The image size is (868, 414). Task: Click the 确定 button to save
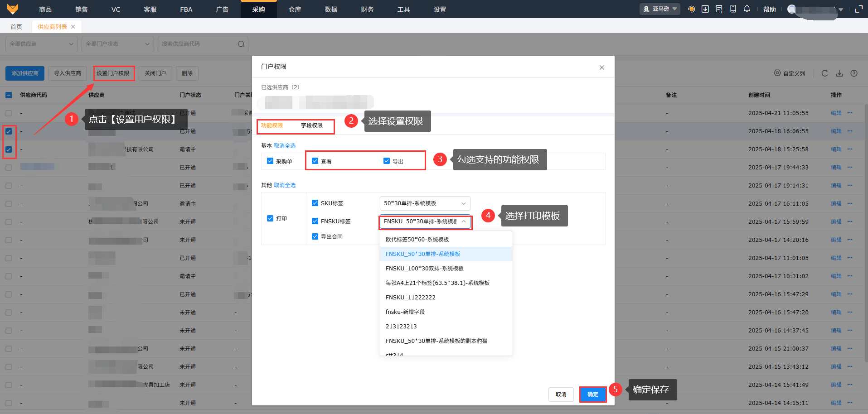592,394
